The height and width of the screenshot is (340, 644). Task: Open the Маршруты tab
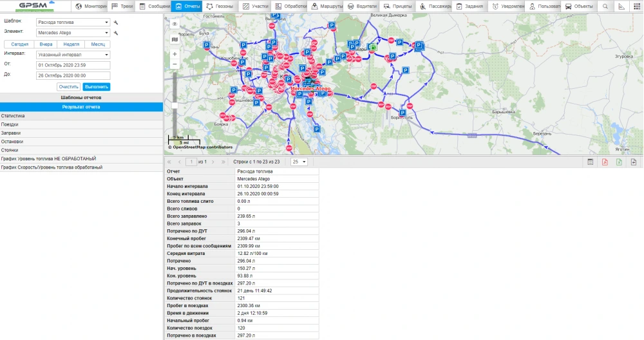(326, 6)
